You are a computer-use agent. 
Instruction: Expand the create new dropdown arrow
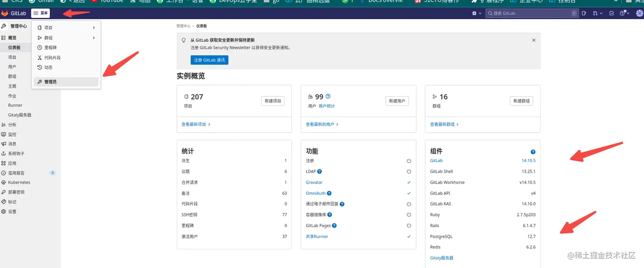pyautogui.click(x=480, y=13)
